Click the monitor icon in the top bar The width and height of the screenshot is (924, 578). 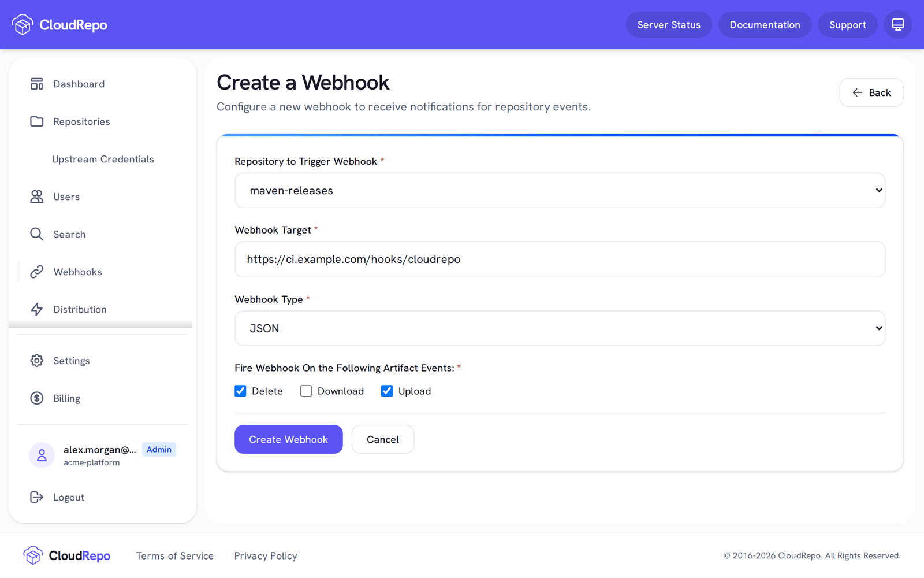click(x=897, y=25)
